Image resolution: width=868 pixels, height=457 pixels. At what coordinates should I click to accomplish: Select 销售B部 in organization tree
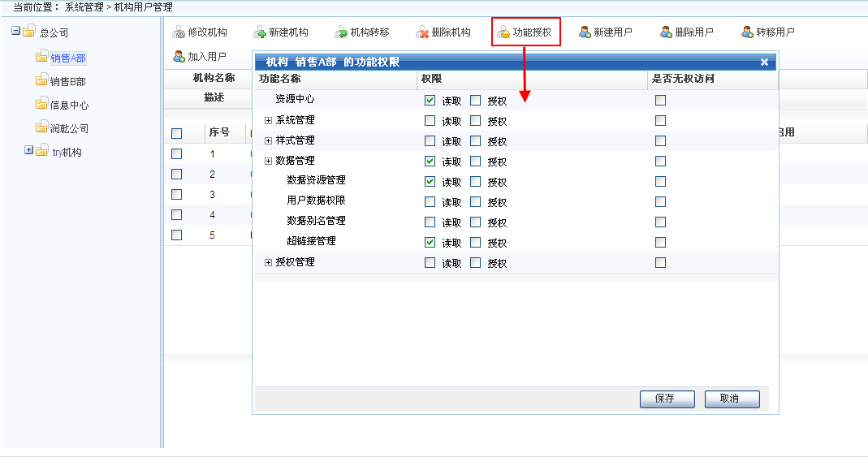[x=67, y=81]
